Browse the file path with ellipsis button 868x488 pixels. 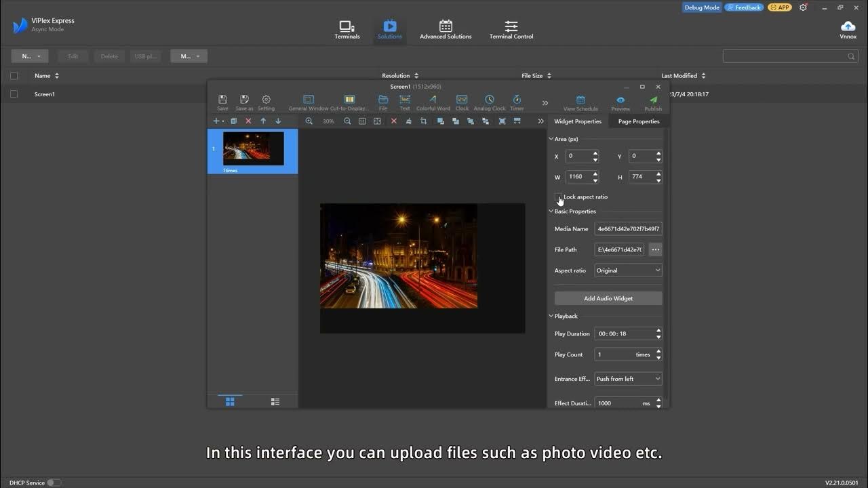click(x=655, y=249)
